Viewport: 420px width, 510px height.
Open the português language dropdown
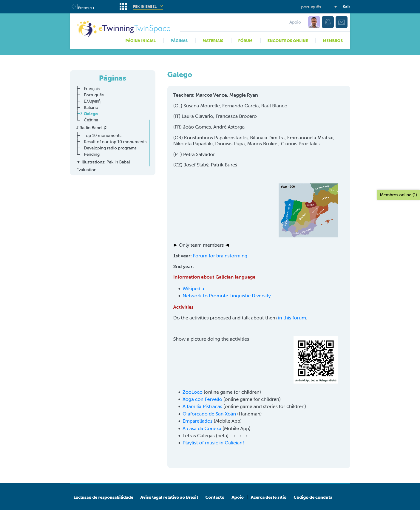coord(319,7)
